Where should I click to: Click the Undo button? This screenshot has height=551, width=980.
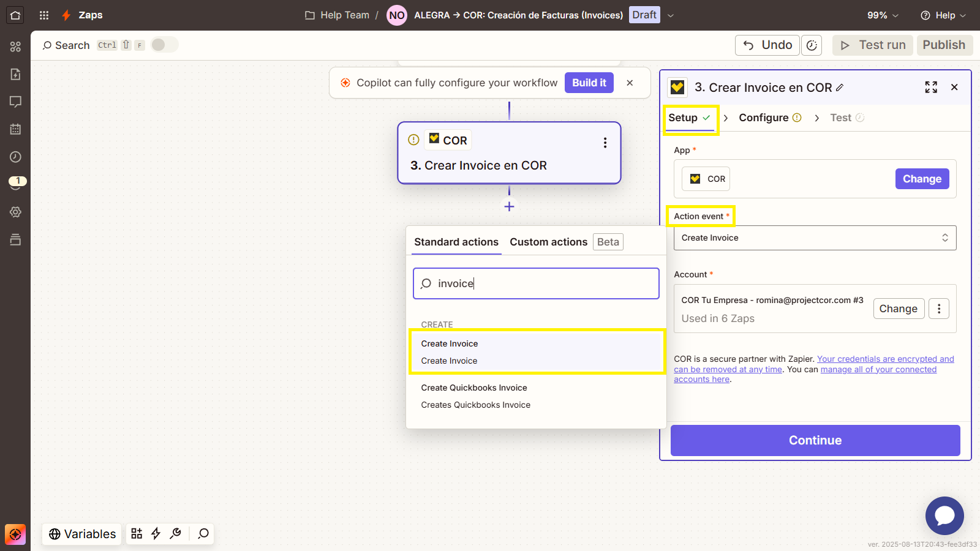(767, 45)
